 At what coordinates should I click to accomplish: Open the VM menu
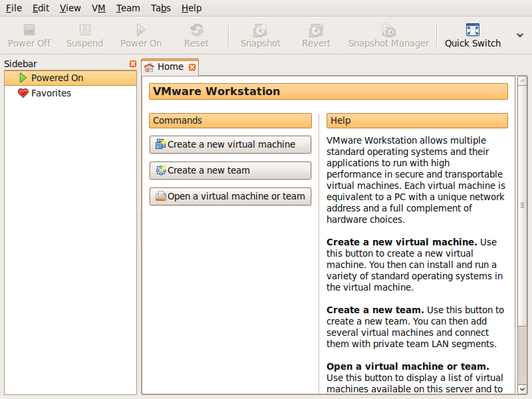98,8
